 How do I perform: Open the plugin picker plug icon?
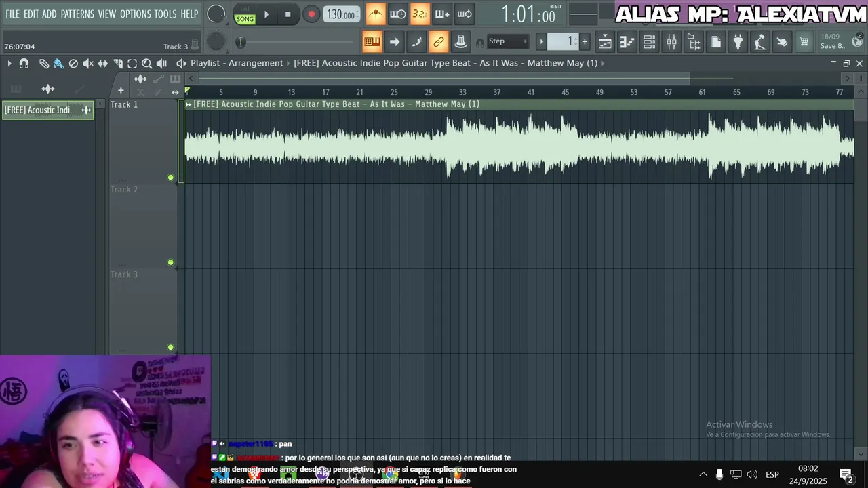pos(738,42)
